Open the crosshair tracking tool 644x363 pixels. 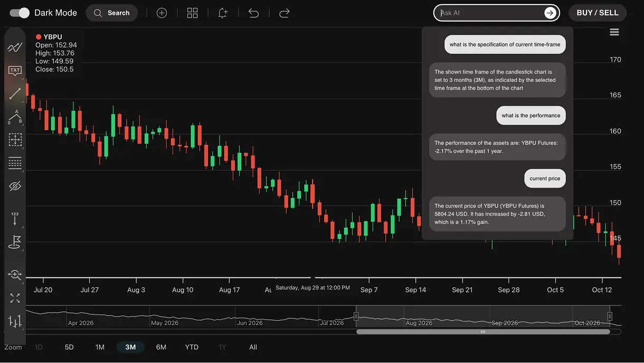coord(15,275)
